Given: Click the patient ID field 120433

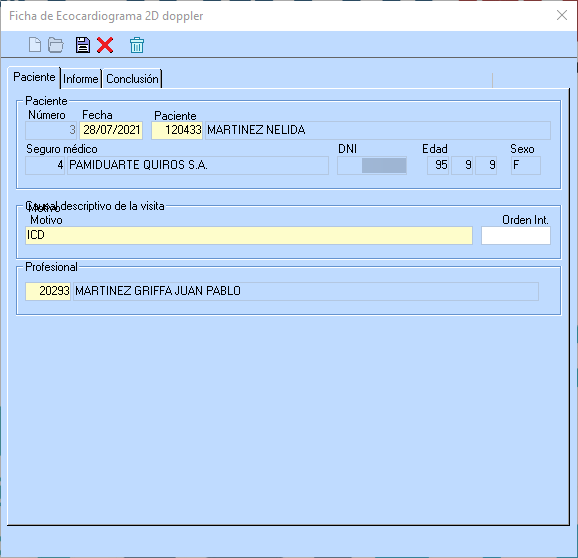Looking at the screenshot, I should tap(177, 130).
